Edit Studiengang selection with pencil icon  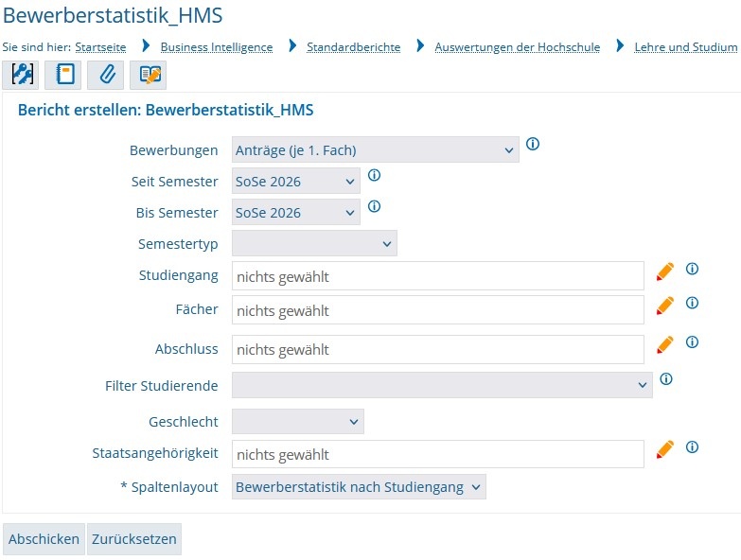pos(665,272)
